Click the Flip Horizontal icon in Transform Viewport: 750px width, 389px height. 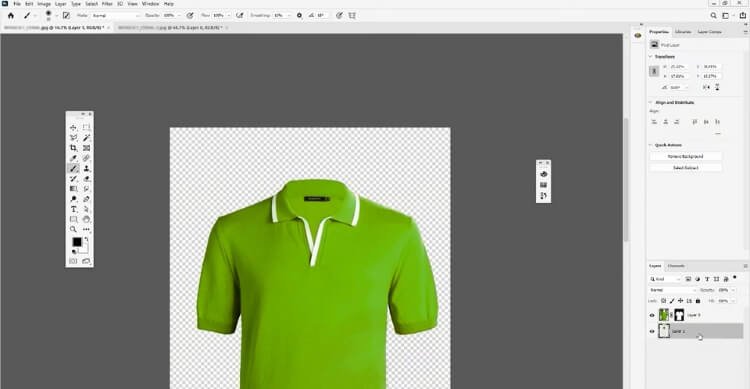click(706, 88)
